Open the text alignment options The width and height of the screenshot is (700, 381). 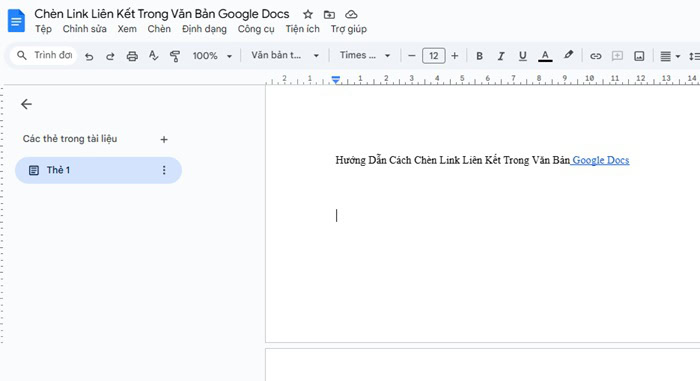click(x=670, y=56)
